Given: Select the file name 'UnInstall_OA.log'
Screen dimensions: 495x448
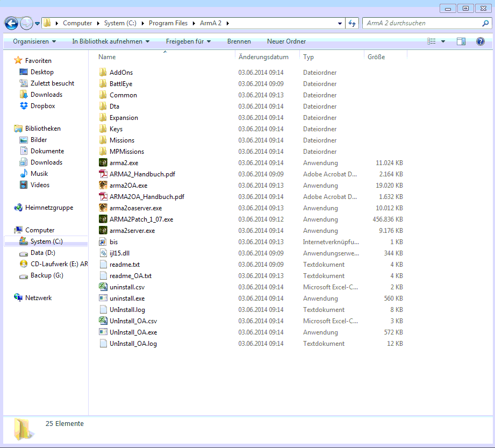Looking at the screenshot, I should tap(133, 344).
